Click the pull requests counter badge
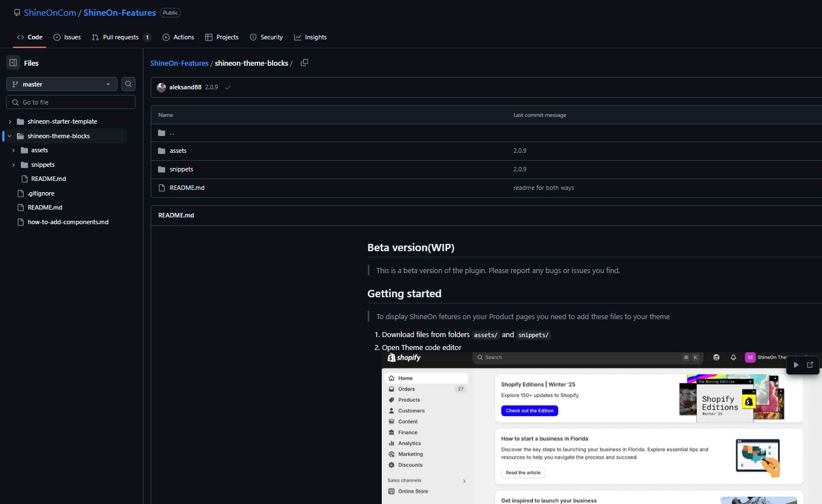 [147, 38]
